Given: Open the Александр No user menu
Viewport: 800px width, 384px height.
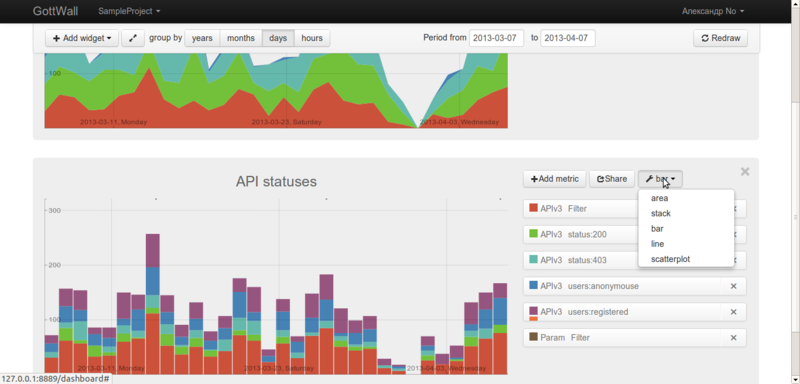Looking at the screenshot, I should coord(713,11).
